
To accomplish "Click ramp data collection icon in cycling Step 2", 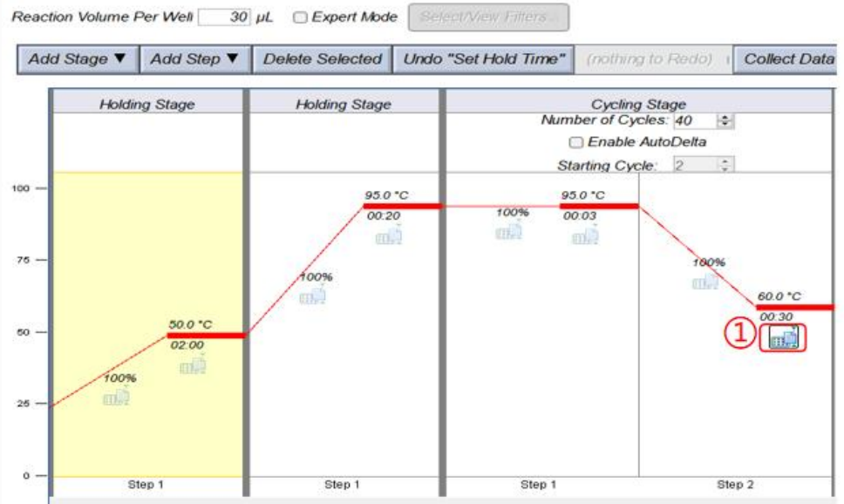I will 705,282.
